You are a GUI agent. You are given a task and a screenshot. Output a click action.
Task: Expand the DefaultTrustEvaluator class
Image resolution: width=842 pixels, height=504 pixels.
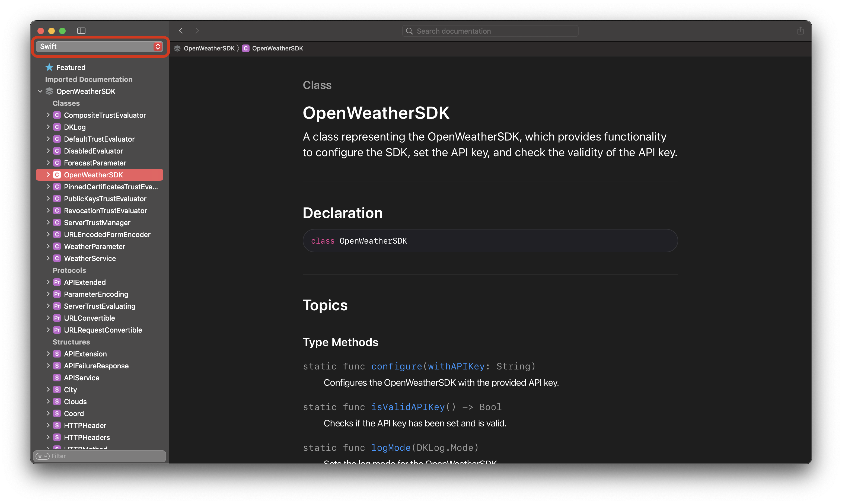pyautogui.click(x=48, y=139)
